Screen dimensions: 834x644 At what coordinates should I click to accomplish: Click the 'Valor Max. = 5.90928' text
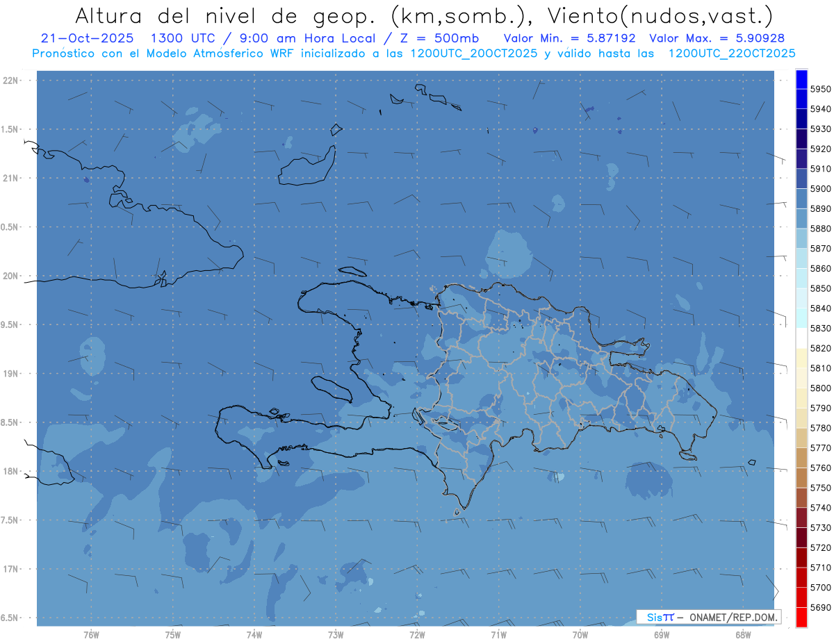point(717,38)
